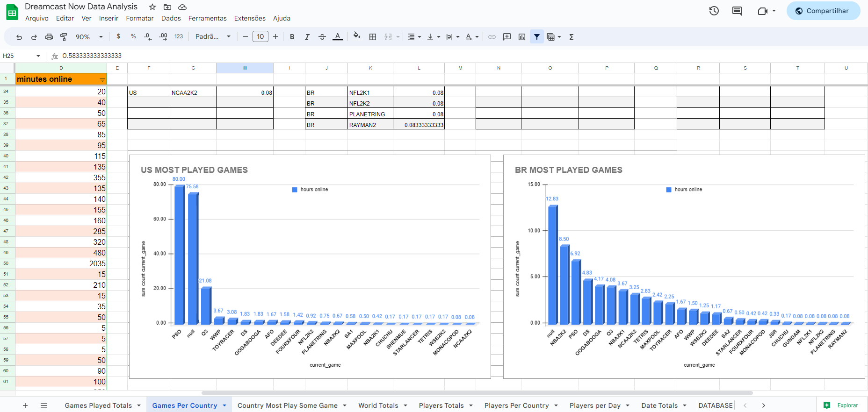Open text rotation dropdown
This screenshot has width=868, height=412.
coord(472,37)
